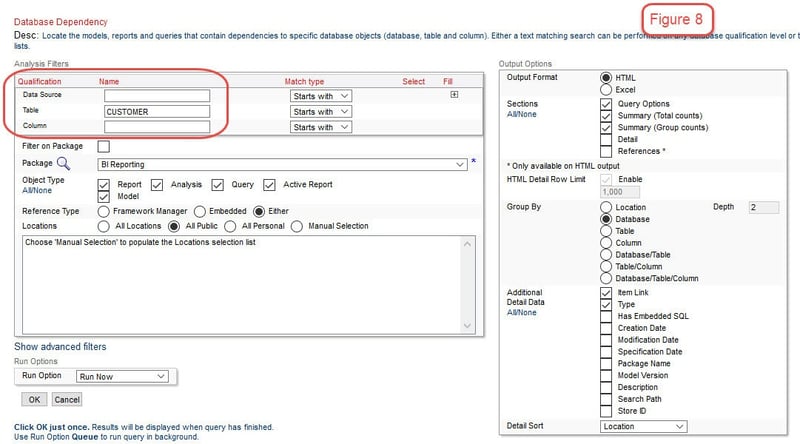Open Column match type dropdown
Screen dimensions: 800x444
click(x=321, y=127)
